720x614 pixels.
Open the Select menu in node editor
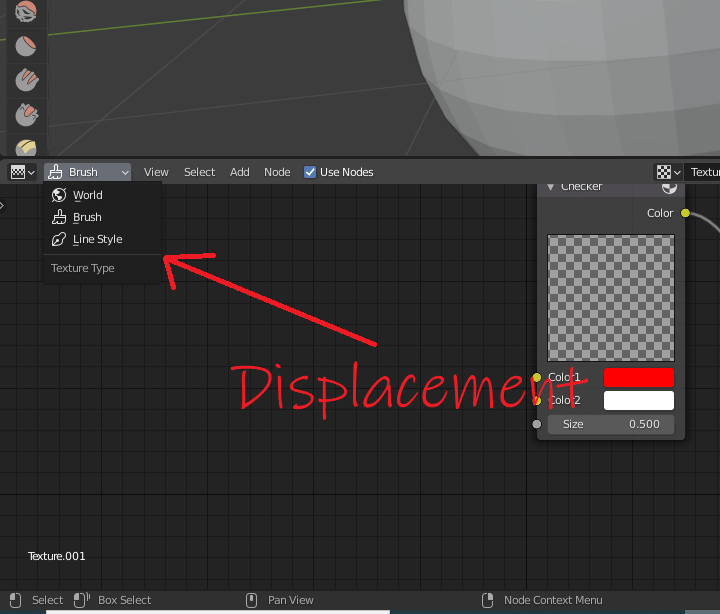coord(199,172)
